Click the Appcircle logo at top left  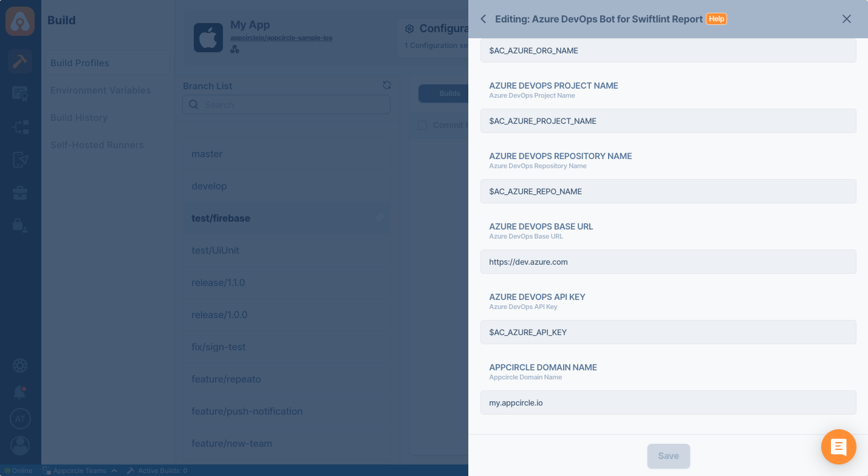click(x=20, y=21)
